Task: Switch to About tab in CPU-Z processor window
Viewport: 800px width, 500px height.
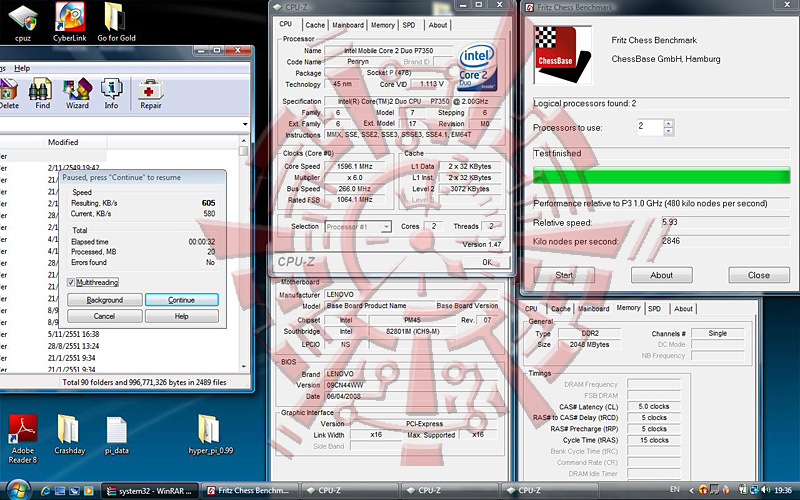Action: click(438, 25)
